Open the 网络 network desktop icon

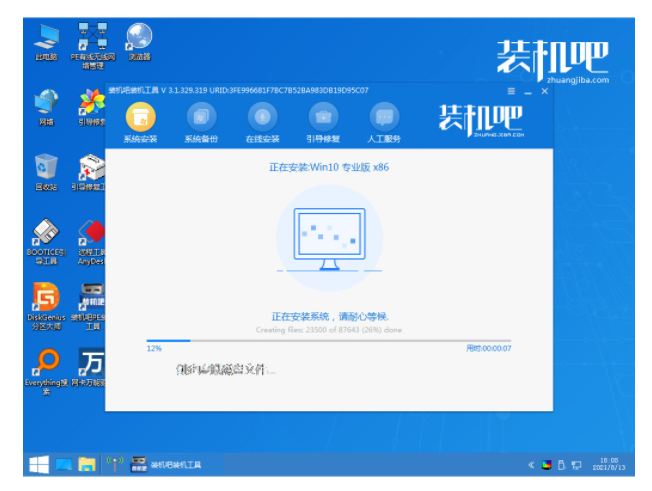tap(46, 107)
